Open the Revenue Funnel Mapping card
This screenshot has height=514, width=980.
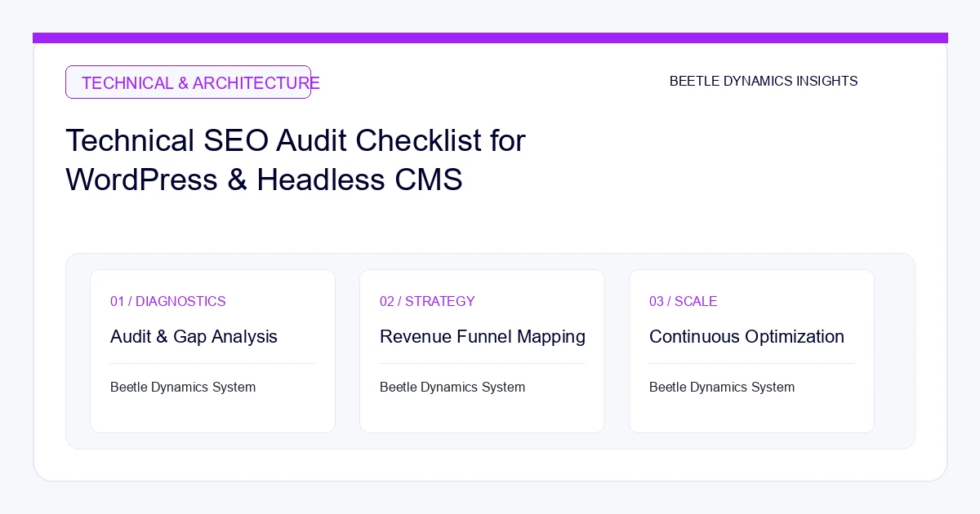(x=482, y=351)
